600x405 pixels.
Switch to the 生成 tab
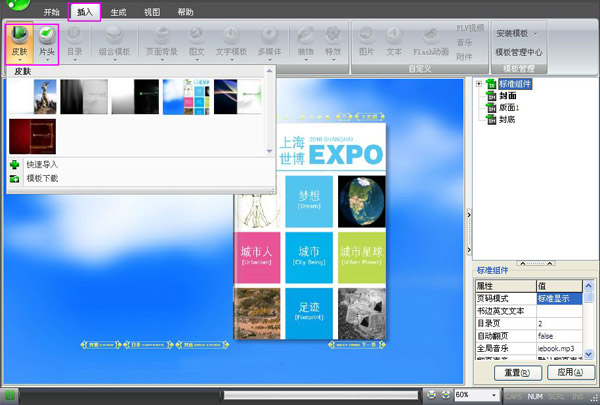118,12
